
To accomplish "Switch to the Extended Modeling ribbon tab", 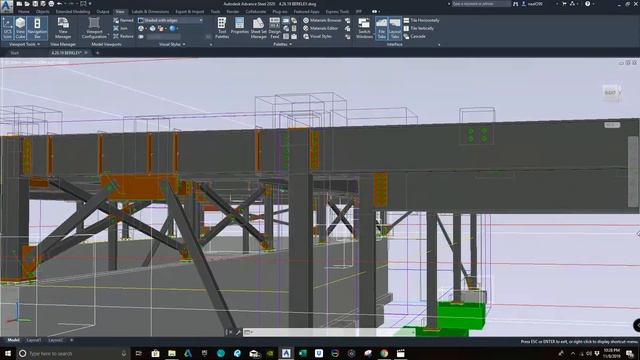I will tap(73, 12).
